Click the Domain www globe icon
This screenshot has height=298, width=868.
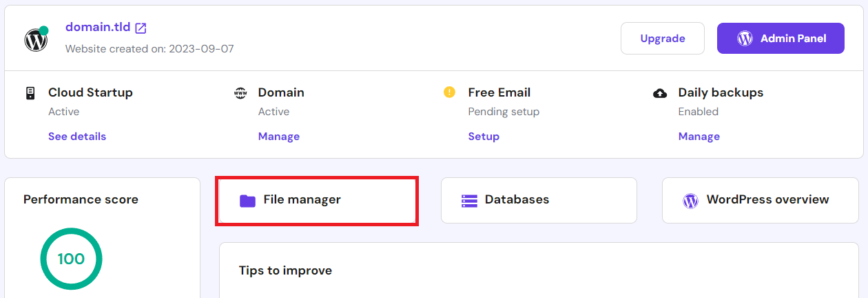(x=240, y=93)
